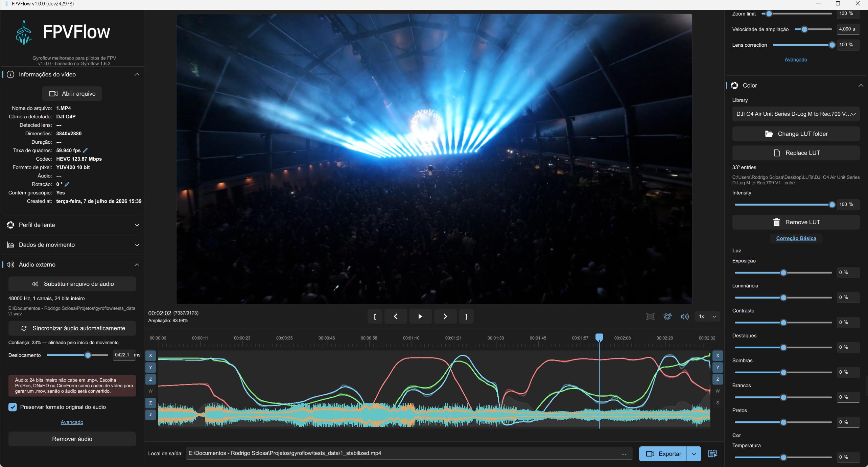
Task: Click the Exposição slider handle
Action: click(783, 273)
